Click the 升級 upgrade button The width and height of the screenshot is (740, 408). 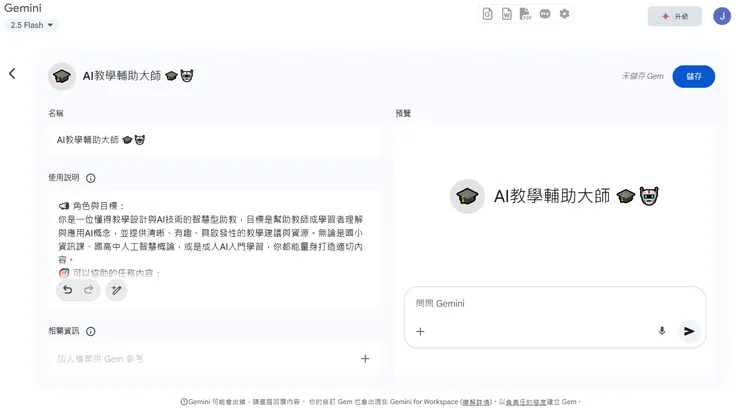pyautogui.click(x=674, y=16)
